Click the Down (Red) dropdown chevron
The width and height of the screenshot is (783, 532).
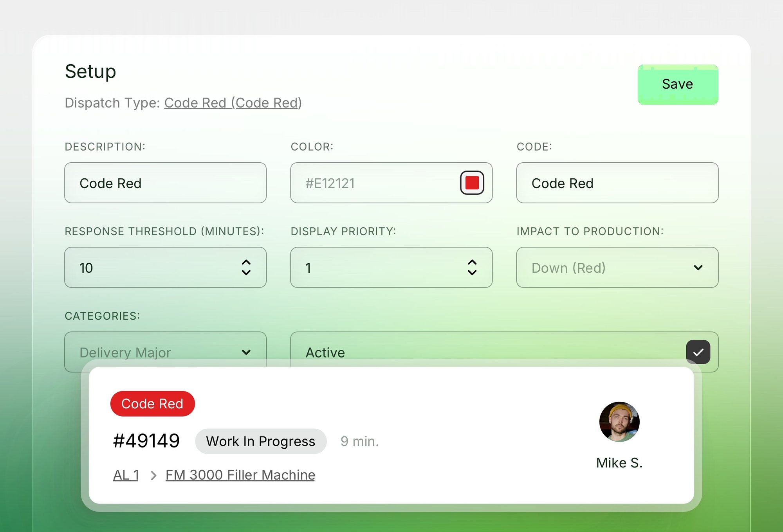click(698, 268)
